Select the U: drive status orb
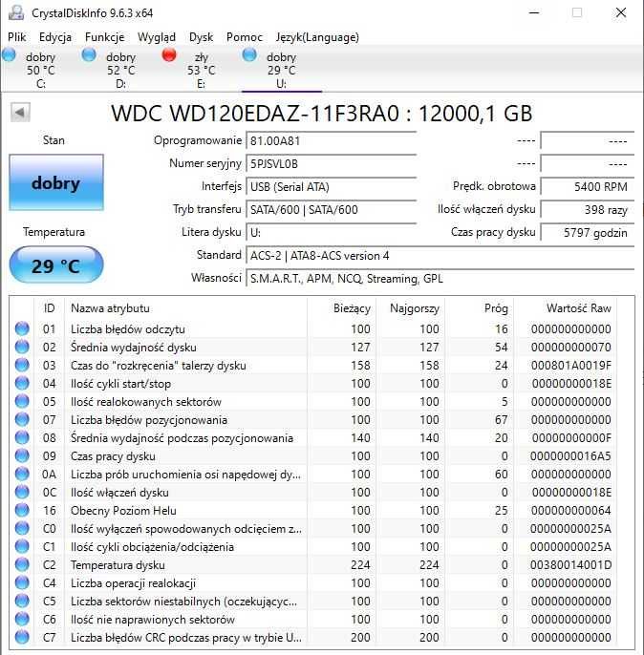The image size is (644, 655). pyautogui.click(x=249, y=54)
